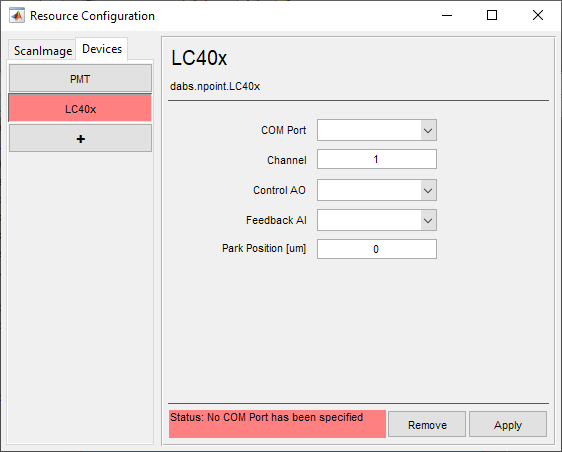Screen dimensions: 562x452
Task: Close the Resource Configuration window
Action: click(538, 15)
